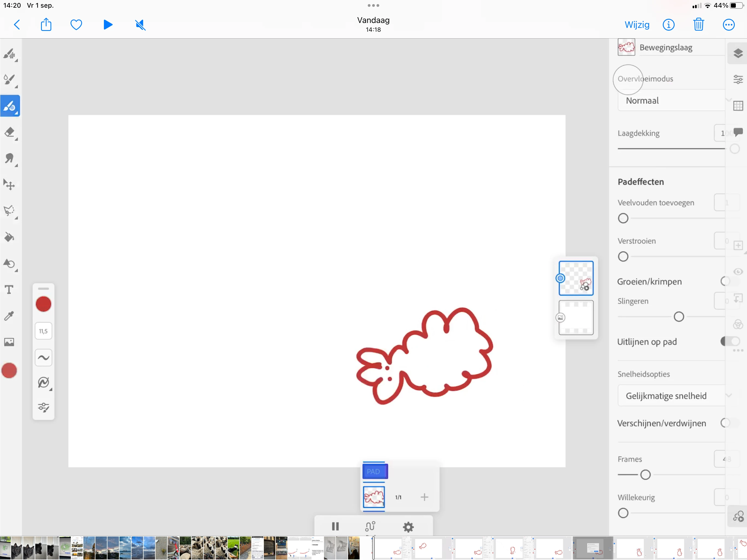Select the Eraser tool
Screen dimensions: 747x560
(x=10, y=132)
